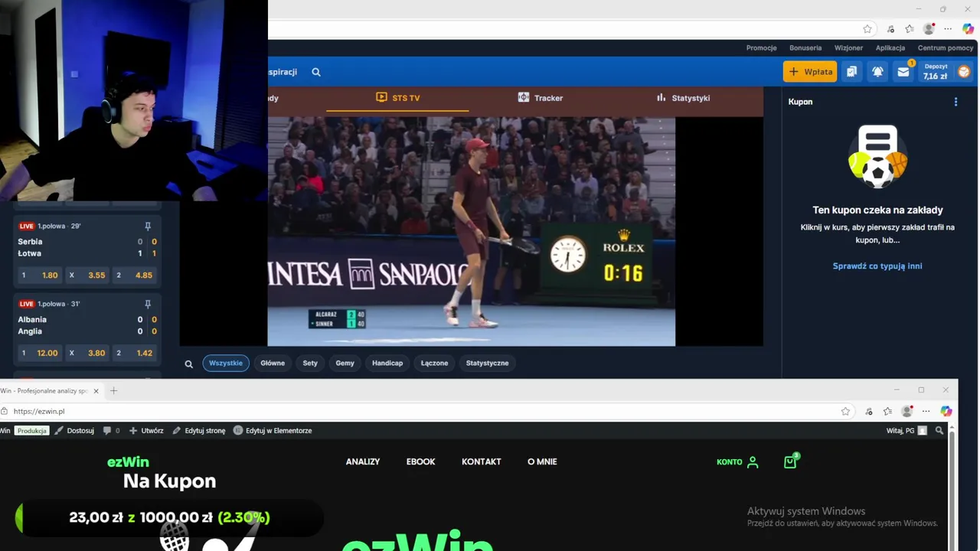Bet on Łotwa win at 4.85
This screenshot has width=980, height=551.
click(135, 275)
